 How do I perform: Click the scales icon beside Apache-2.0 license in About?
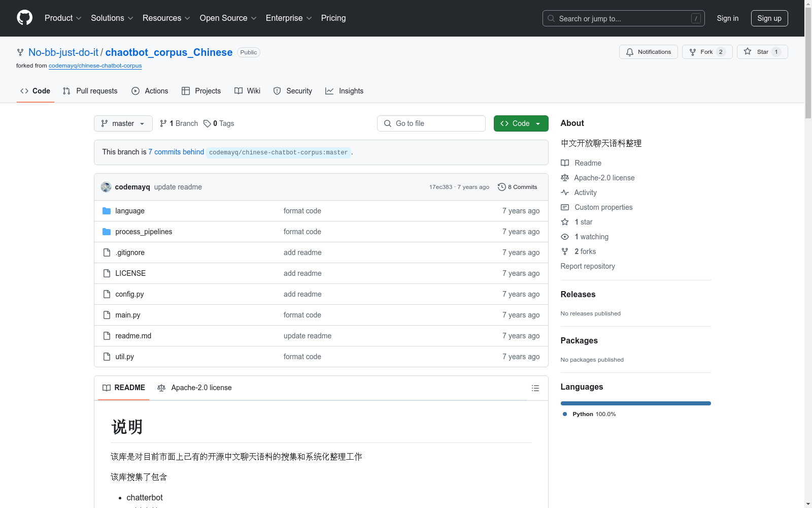tap(565, 178)
